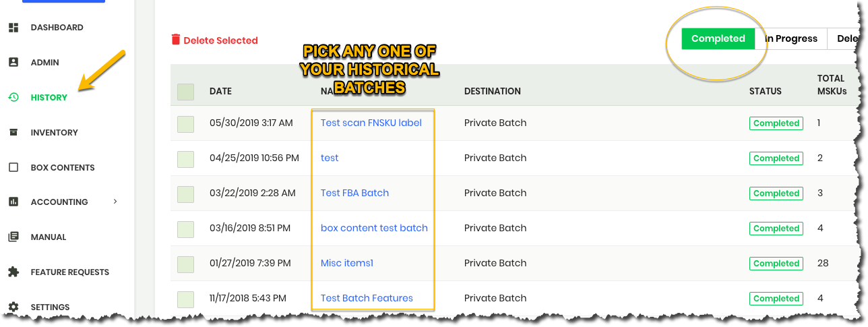Switch to the Completed tab
The width and height of the screenshot is (868, 327).
pyautogui.click(x=718, y=38)
